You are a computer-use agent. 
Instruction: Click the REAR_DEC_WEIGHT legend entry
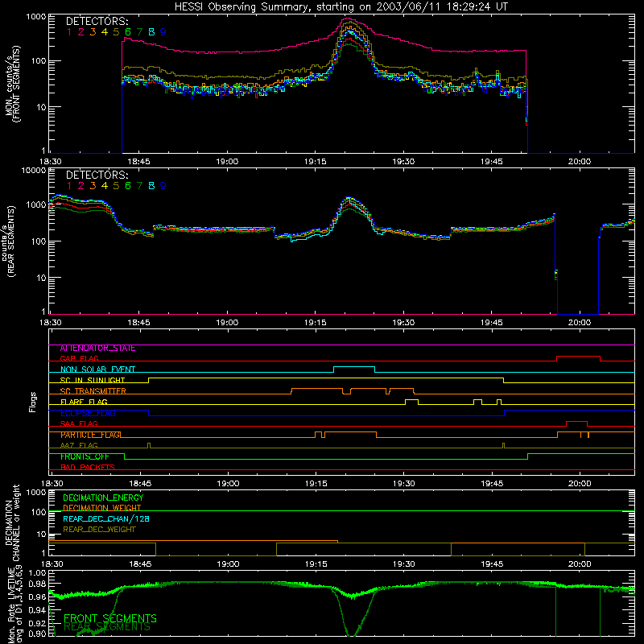99,530
